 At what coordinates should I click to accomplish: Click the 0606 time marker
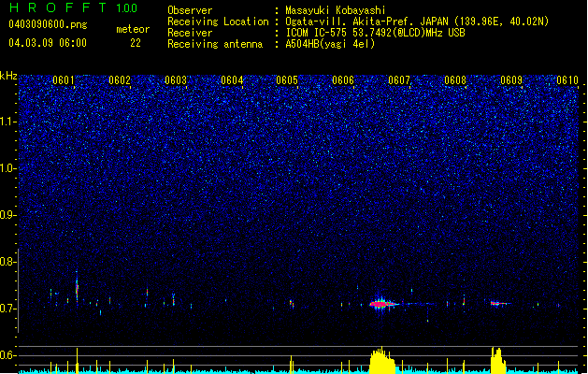click(343, 80)
